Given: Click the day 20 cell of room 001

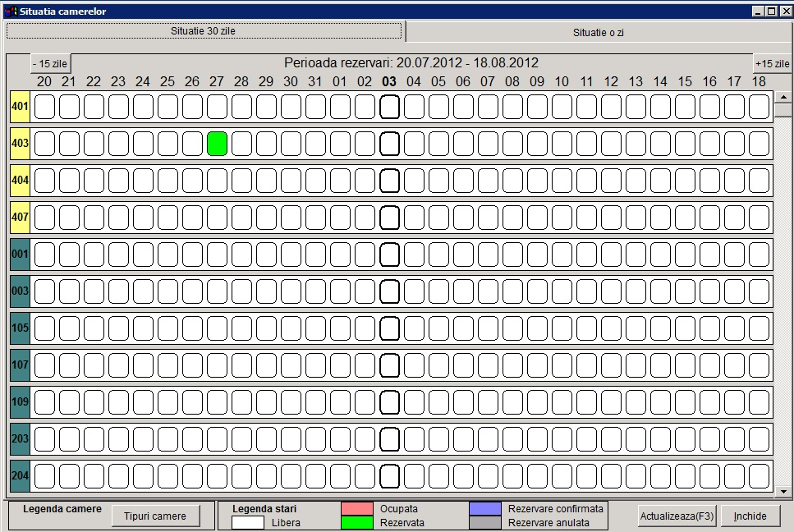Looking at the screenshot, I should tap(44, 255).
